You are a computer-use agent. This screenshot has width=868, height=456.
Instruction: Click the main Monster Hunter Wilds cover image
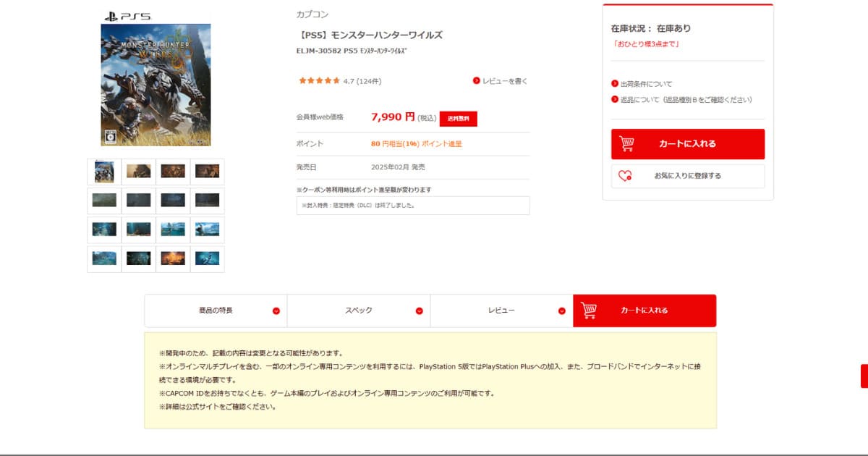(156, 85)
